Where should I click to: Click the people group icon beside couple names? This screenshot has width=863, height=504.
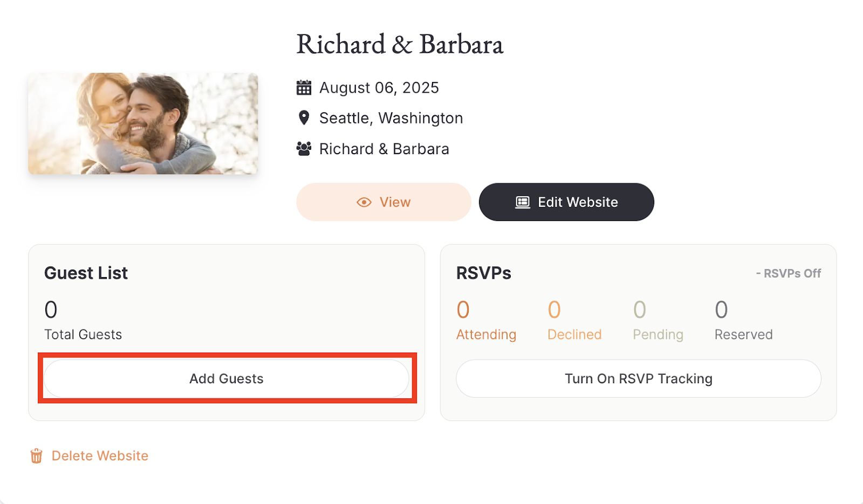[x=304, y=149]
